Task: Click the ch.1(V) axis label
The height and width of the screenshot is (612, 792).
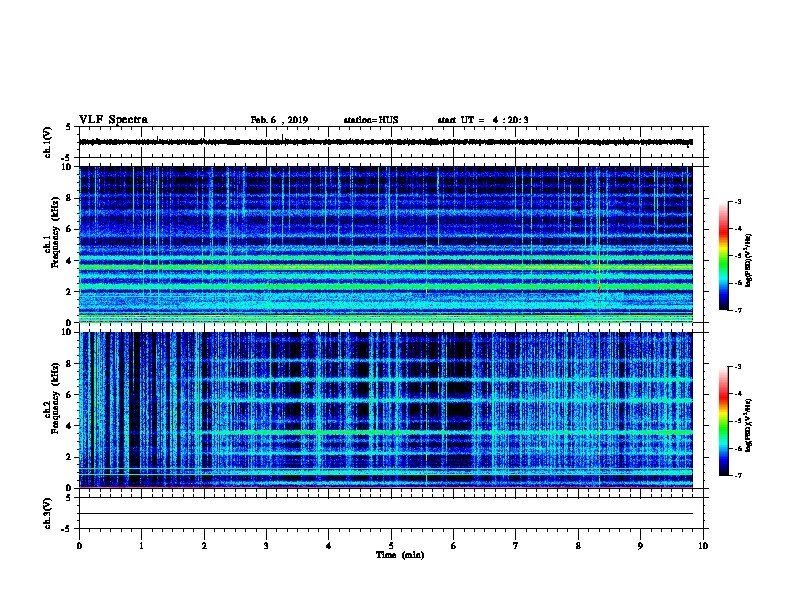Action: point(47,142)
